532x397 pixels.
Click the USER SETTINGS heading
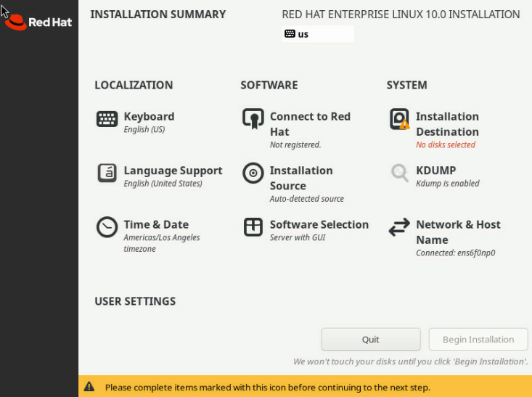point(135,301)
